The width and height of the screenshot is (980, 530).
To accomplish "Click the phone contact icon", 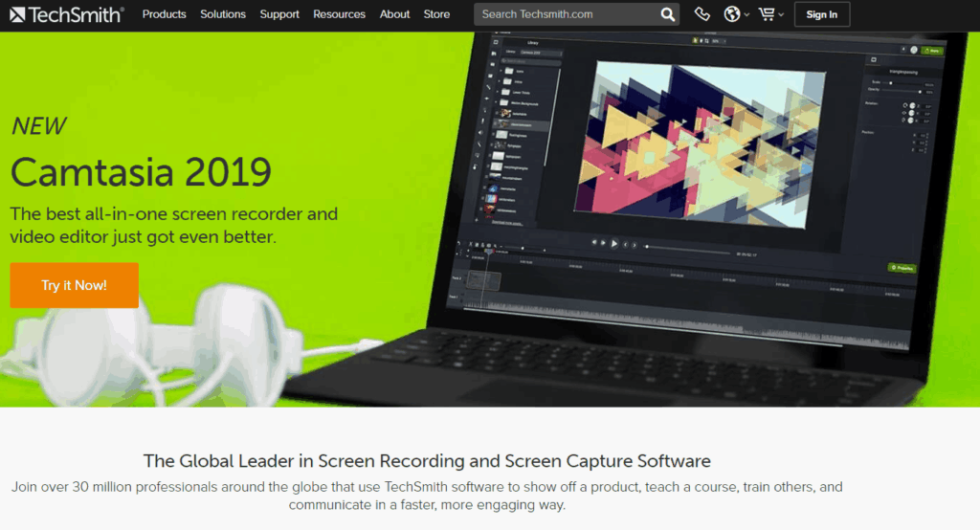I will (702, 13).
